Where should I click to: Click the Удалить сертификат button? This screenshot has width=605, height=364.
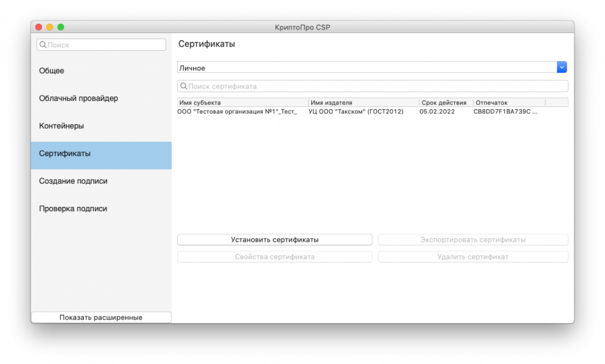tap(473, 256)
